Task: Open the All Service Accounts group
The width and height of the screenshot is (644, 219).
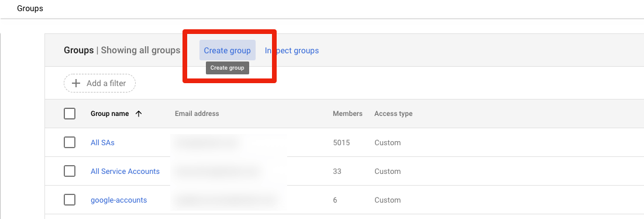Action: (x=125, y=172)
